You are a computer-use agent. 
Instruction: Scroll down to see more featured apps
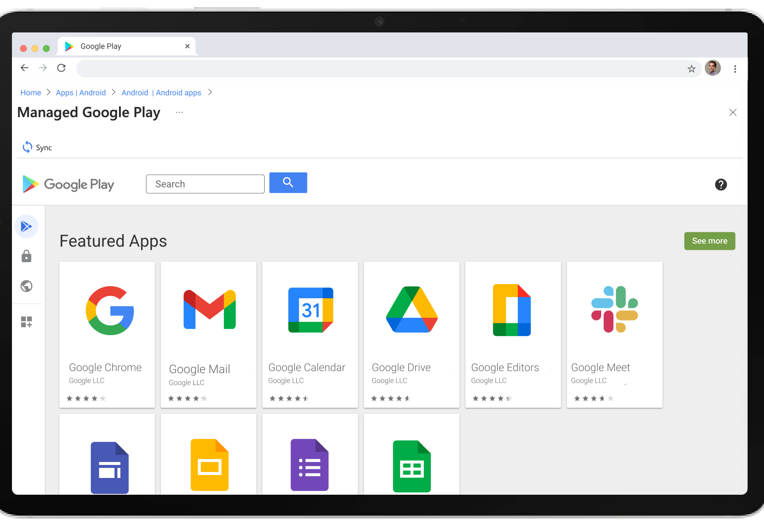tap(710, 240)
